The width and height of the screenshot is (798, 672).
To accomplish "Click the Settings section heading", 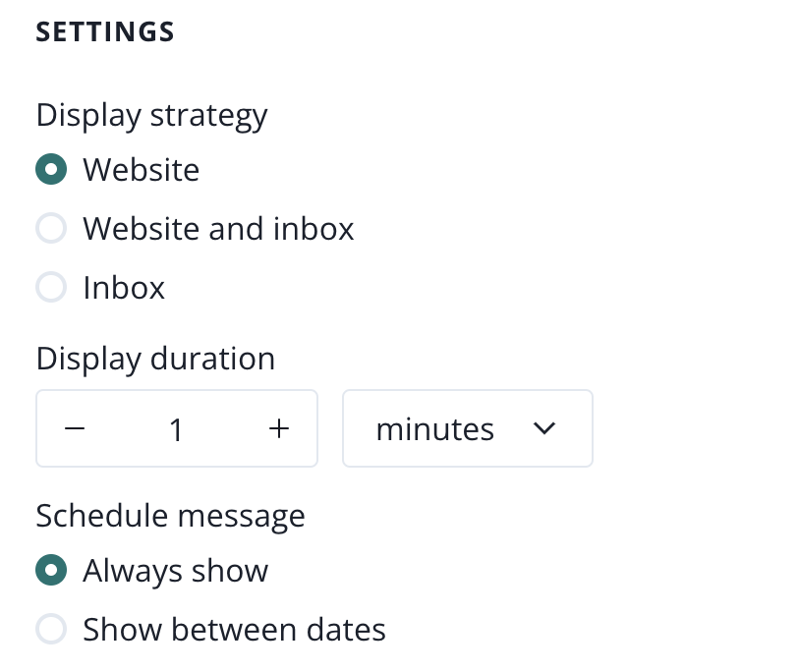I will (x=105, y=31).
